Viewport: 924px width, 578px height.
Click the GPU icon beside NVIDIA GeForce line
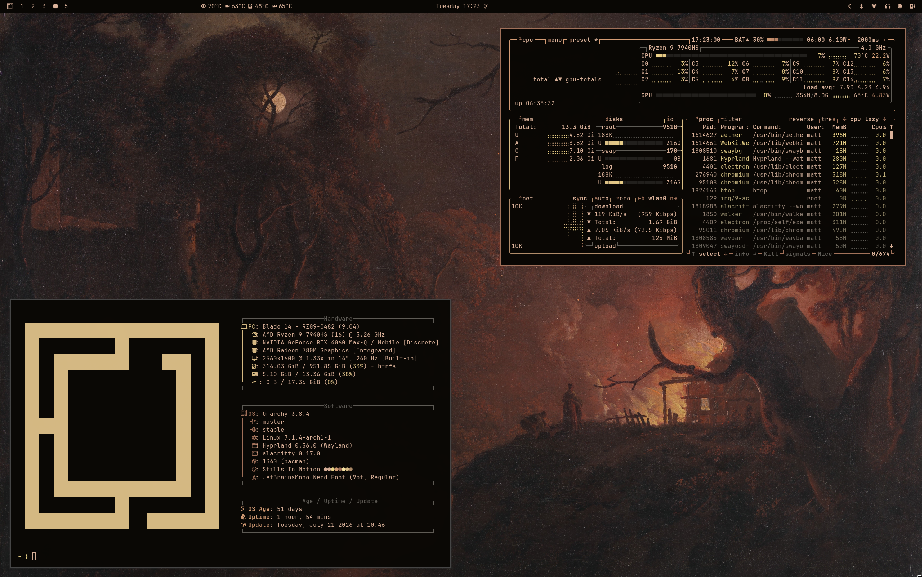point(254,343)
